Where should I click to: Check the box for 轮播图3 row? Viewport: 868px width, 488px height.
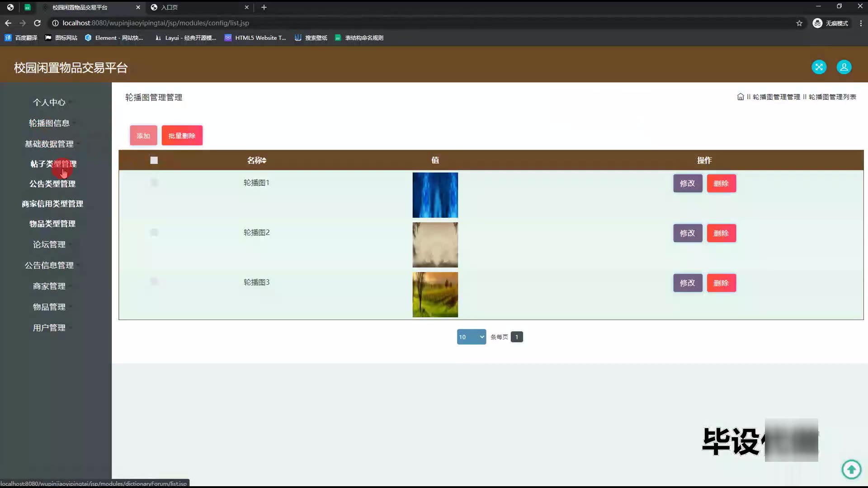tap(154, 282)
